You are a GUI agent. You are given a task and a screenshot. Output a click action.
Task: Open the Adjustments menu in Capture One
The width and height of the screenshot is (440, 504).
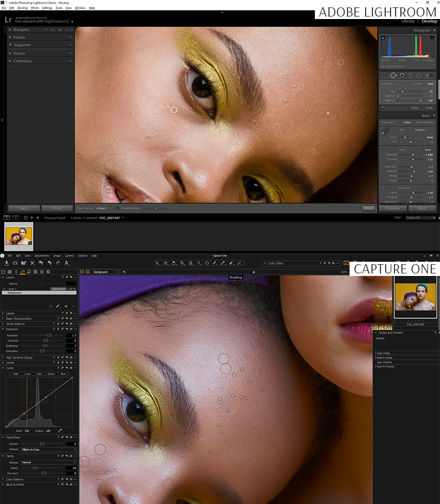point(42,256)
